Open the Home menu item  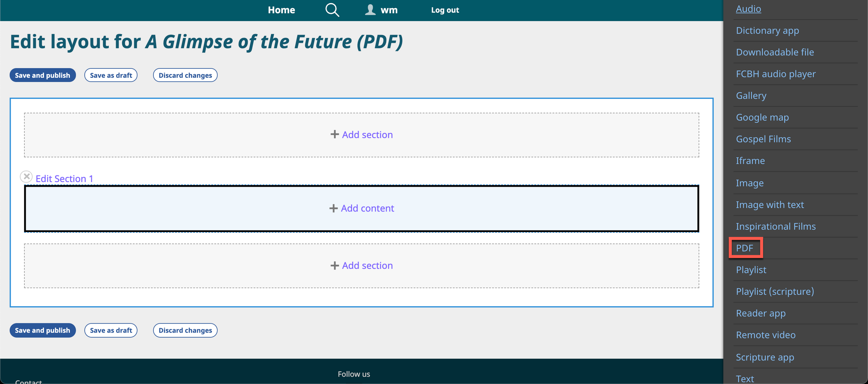coord(281,10)
